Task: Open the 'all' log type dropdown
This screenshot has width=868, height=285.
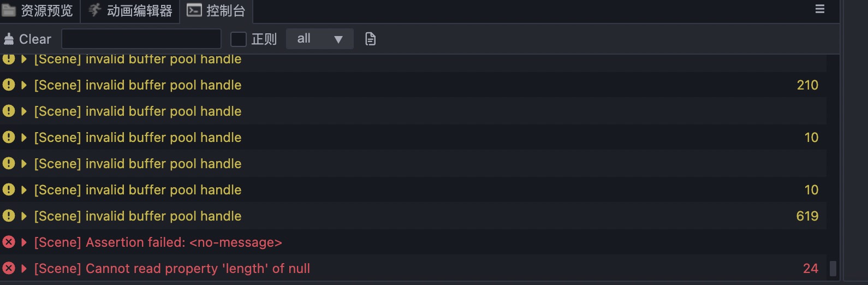Action: tap(319, 39)
